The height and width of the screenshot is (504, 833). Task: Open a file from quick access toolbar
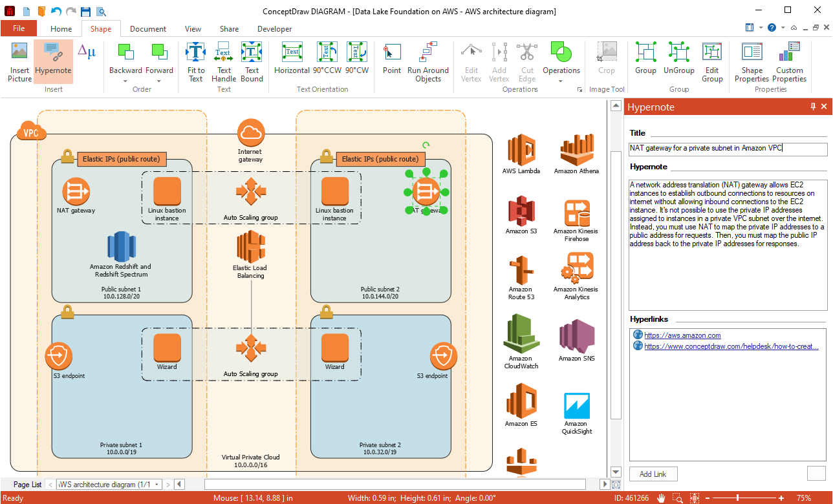(41, 11)
